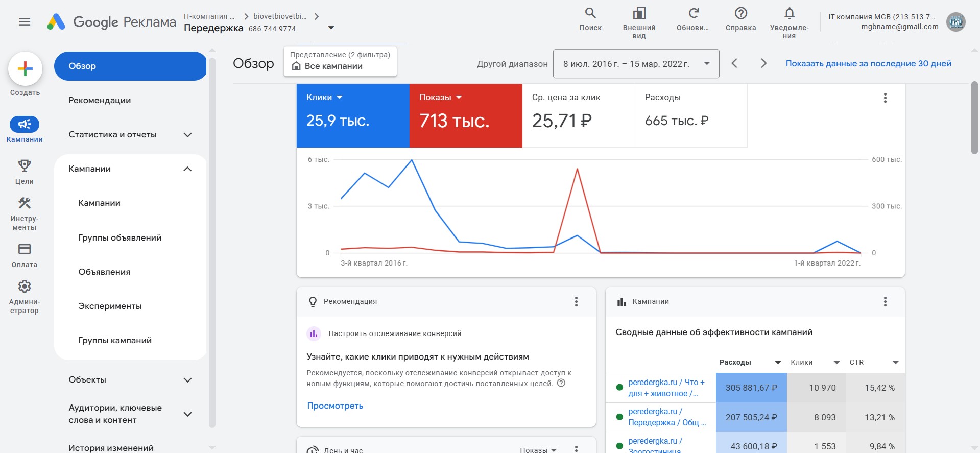Select the Ср. цена за клик scorecard
This screenshot has height=453, width=980.
point(579,115)
